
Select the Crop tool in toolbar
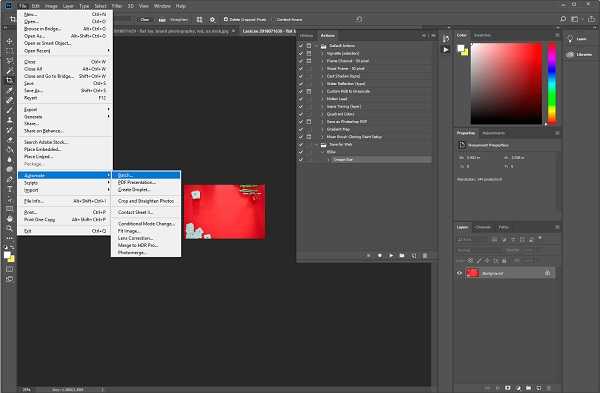[x=10, y=81]
